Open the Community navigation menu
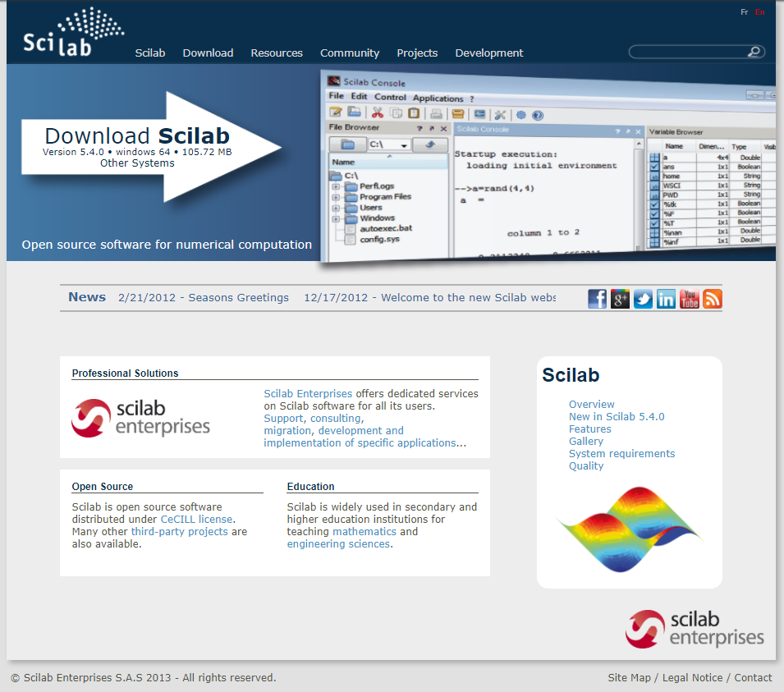The width and height of the screenshot is (784, 692). click(350, 53)
